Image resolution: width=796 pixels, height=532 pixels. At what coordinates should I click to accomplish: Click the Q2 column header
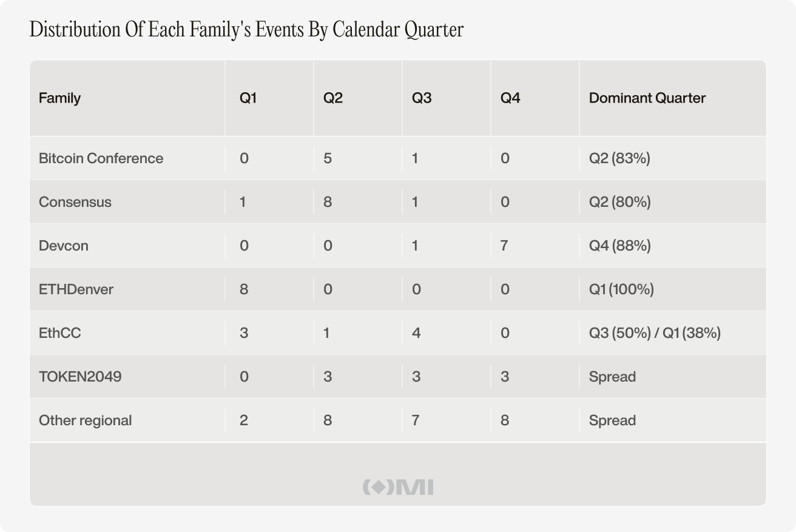tap(333, 98)
